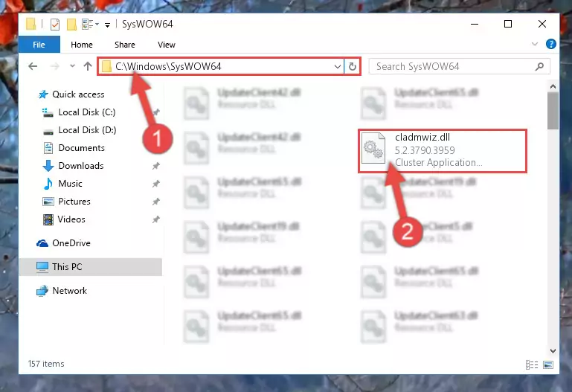This screenshot has width=572, height=392.
Task: Click the pin icon next to Videos
Action: (155, 219)
